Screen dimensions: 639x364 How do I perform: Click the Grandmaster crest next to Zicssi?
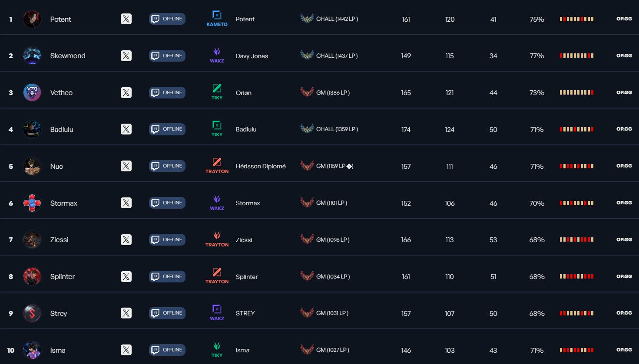(x=308, y=239)
